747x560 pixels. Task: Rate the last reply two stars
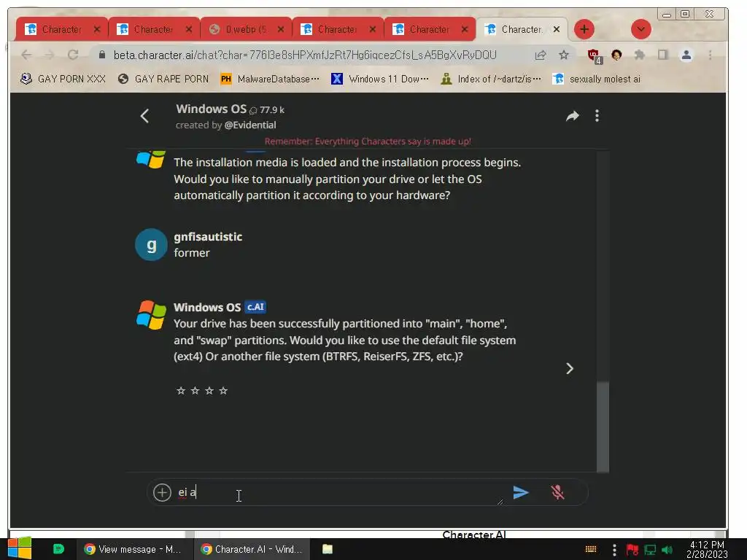(x=195, y=391)
